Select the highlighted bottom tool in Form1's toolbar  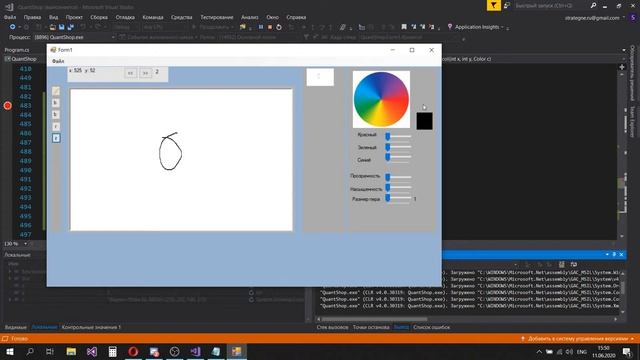[x=56, y=138]
